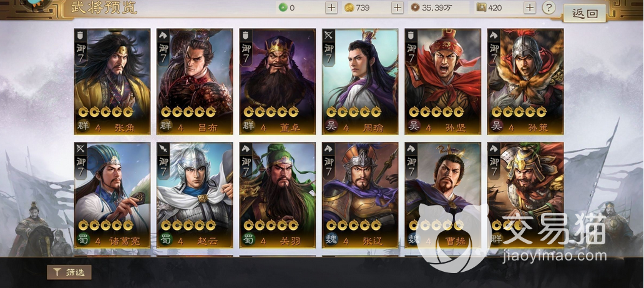Select the 孙坚 general card
The image size is (644, 288).
443,81
